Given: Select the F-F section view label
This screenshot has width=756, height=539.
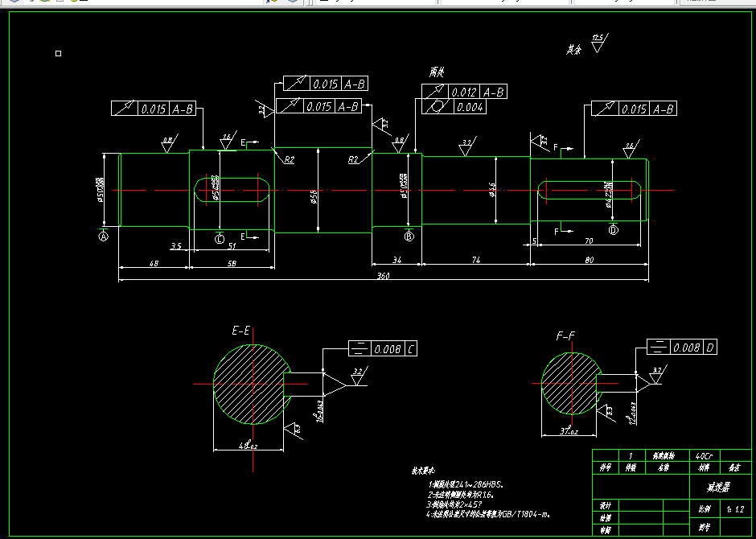Looking at the screenshot, I should (x=565, y=336).
